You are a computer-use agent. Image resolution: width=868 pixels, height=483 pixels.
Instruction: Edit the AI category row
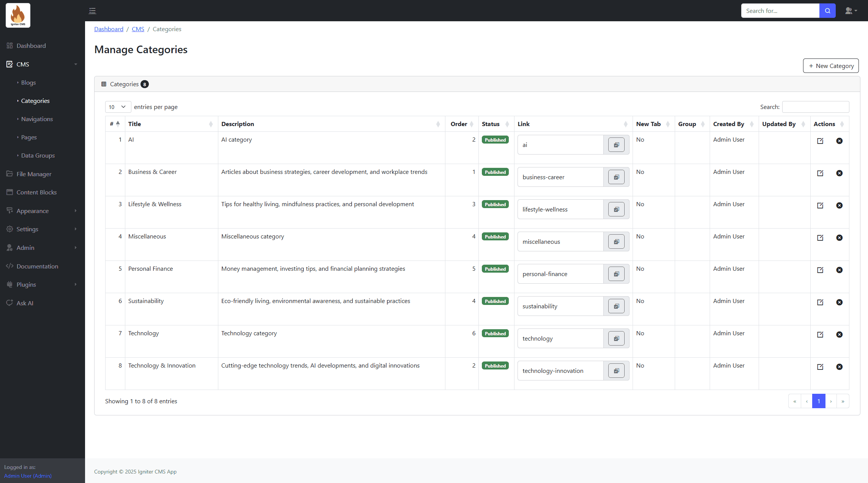[x=820, y=141]
